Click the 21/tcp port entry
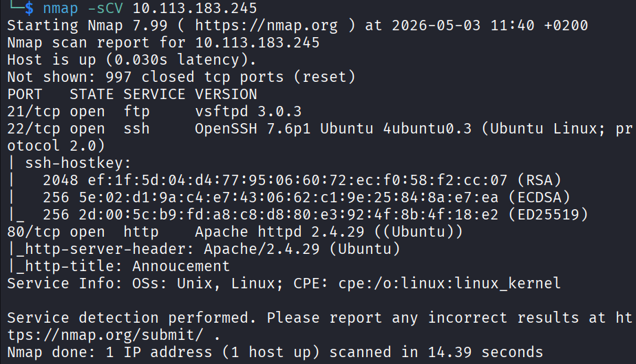The height and width of the screenshot is (364, 636). pyautogui.click(x=34, y=111)
